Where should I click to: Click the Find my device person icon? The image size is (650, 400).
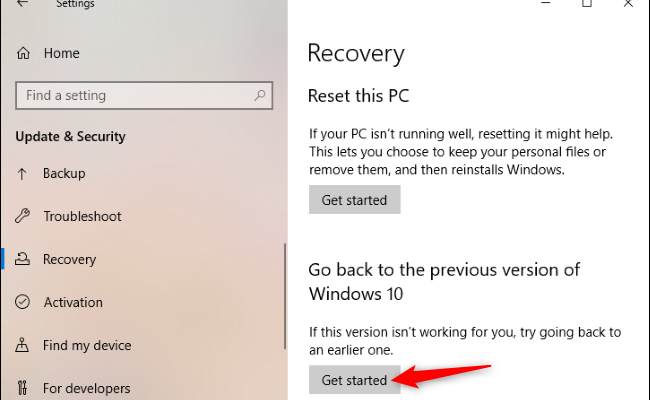click(x=23, y=345)
